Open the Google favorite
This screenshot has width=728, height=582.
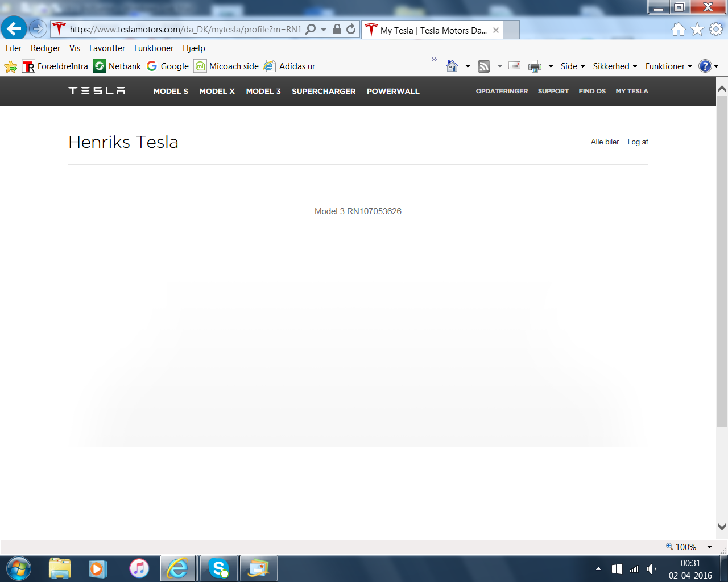point(168,66)
